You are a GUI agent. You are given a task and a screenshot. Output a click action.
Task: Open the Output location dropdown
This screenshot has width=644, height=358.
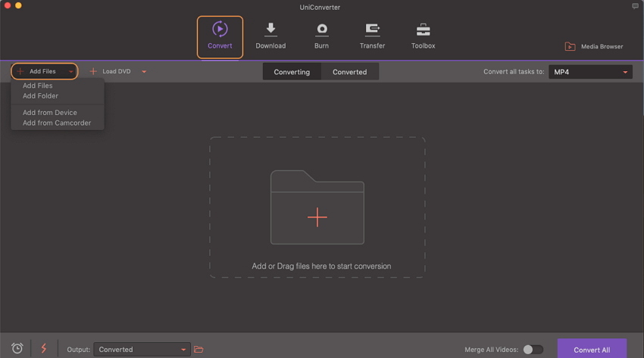[x=142, y=350]
